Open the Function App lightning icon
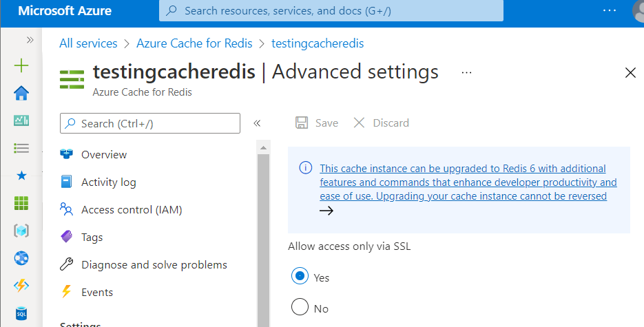Image resolution: width=644 pixels, height=327 pixels. [21, 286]
